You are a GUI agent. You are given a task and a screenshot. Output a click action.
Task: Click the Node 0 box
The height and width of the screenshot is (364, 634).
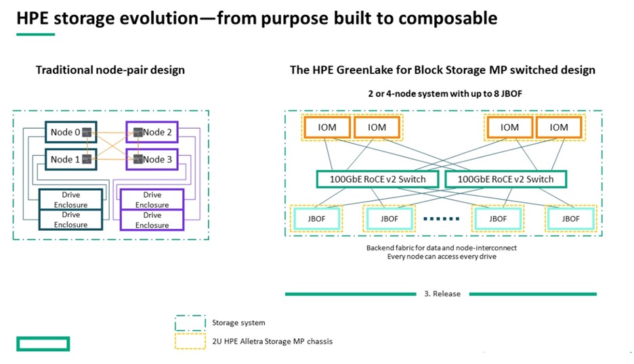pyautogui.click(x=70, y=132)
